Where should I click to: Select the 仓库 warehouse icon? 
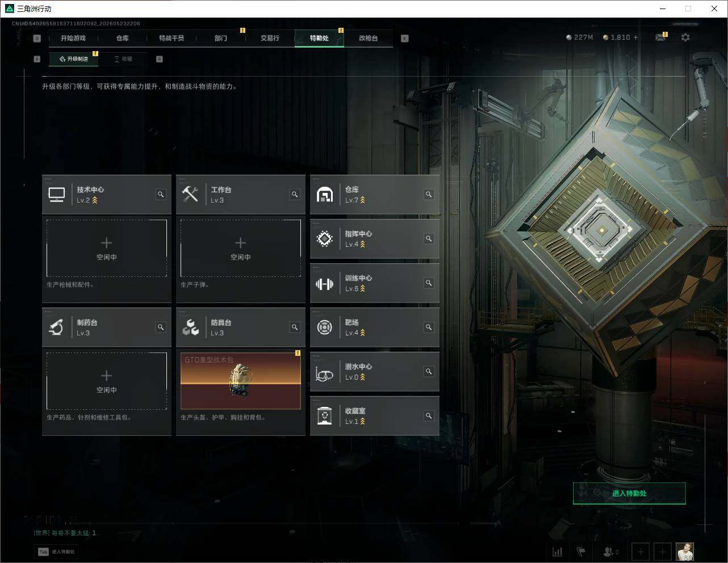(324, 195)
